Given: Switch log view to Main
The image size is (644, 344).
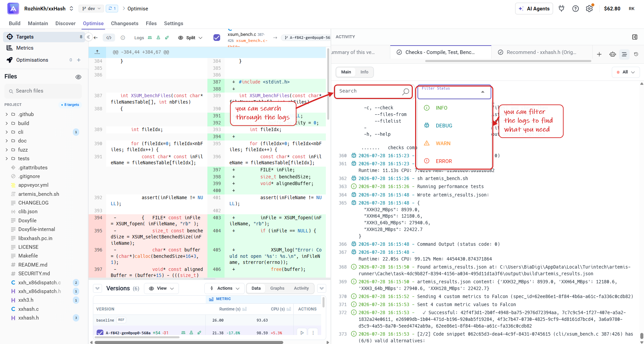Looking at the screenshot, I should coord(346,72).
